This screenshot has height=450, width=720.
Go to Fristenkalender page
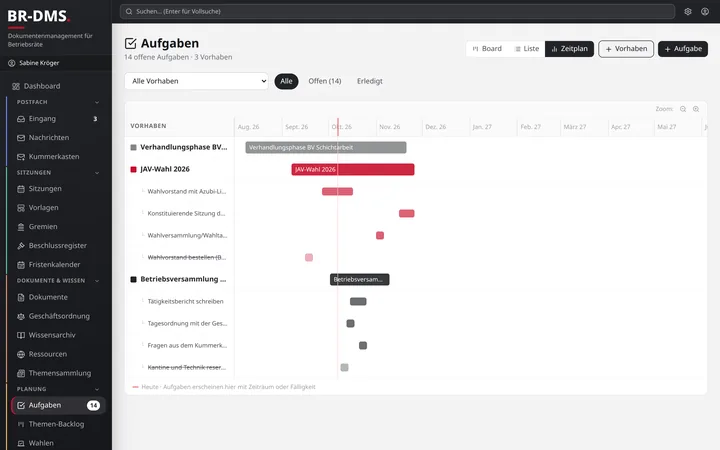[58, 264]
